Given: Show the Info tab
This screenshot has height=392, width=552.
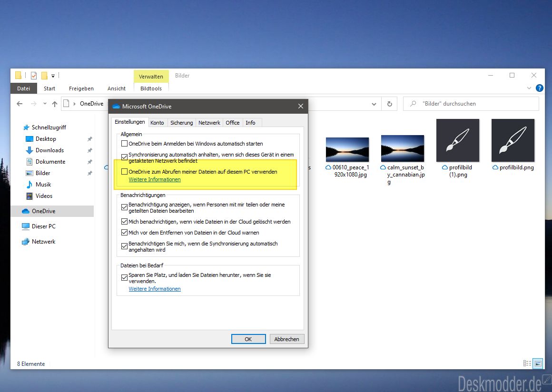Looking at the screenshot, I should (x=250, y=122).
